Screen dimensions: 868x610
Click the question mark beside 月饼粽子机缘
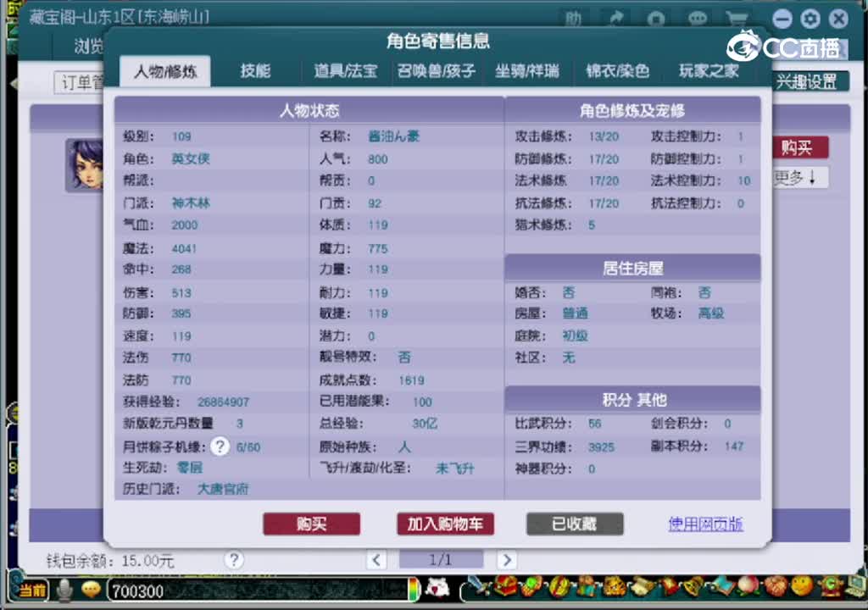coord(220,446)
